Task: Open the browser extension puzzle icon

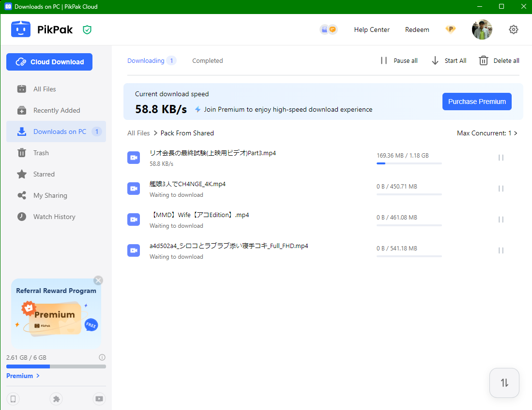Action: click(56, 399)
